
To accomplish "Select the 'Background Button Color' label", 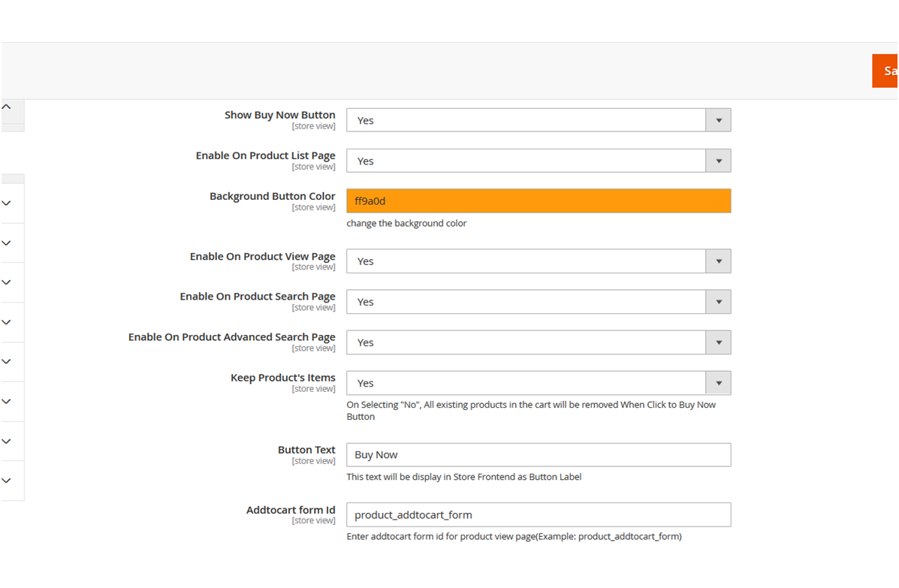I will pyautogui.click(x=273, y=197).
